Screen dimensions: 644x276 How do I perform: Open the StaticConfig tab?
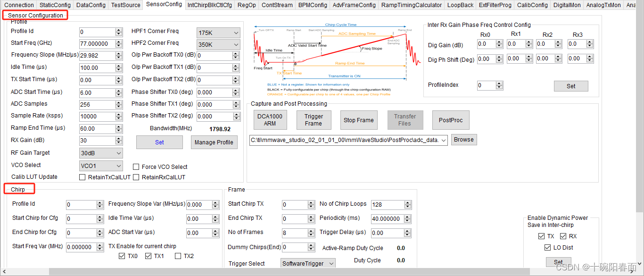(55, 5)
